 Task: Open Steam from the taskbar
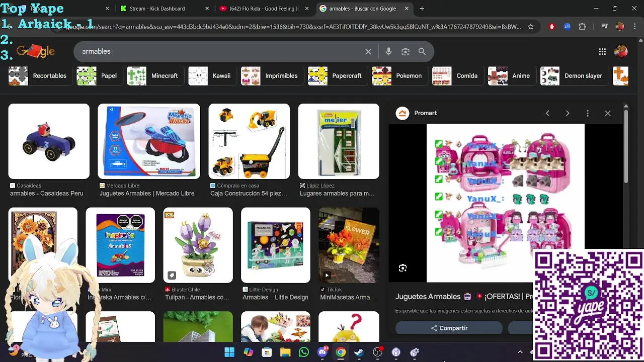[359, 352]
